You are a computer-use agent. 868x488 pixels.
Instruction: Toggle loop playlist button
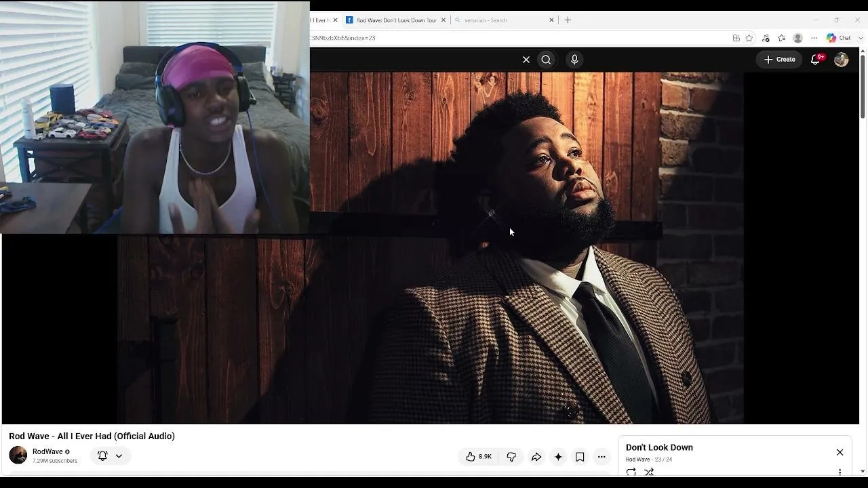tap(631, 472)
